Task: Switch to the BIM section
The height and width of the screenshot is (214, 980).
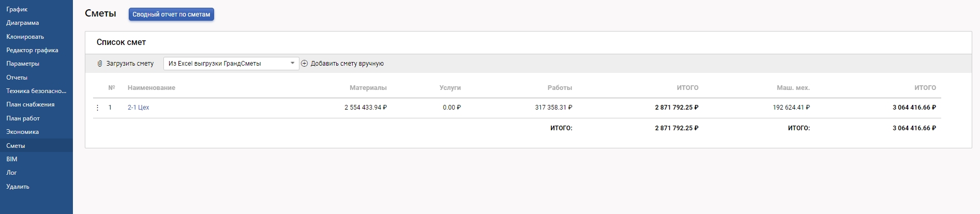Action: pyautogui.click(x=12, y=159)
